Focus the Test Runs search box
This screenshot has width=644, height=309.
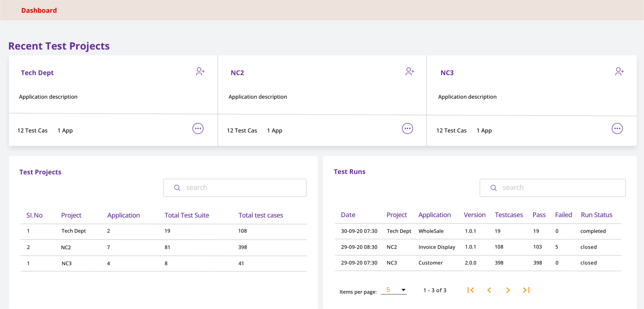[x=557, y=188]
